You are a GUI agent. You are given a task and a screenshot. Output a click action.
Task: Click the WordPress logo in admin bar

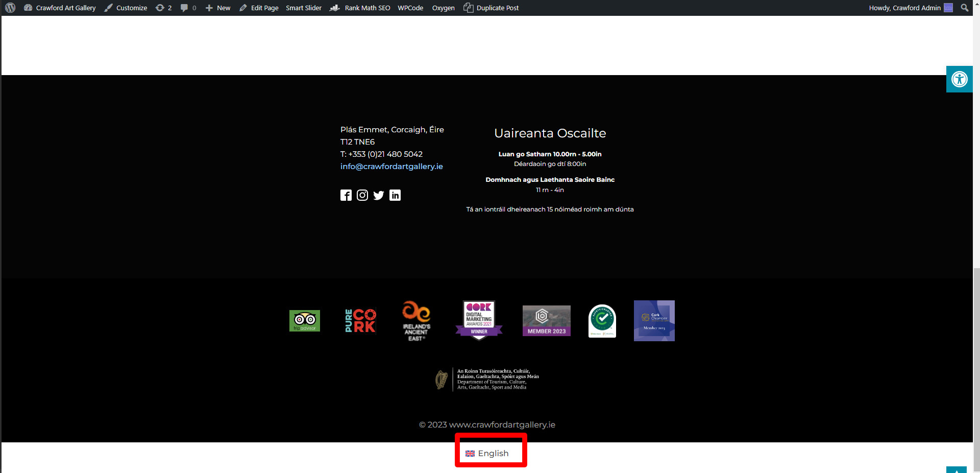(10, 8)
